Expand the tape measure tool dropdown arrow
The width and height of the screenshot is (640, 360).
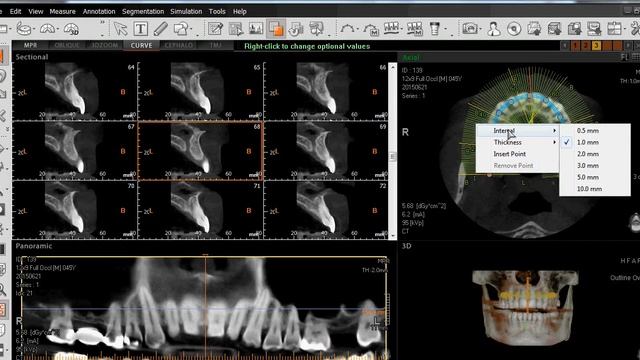click(x=34, y=29)
